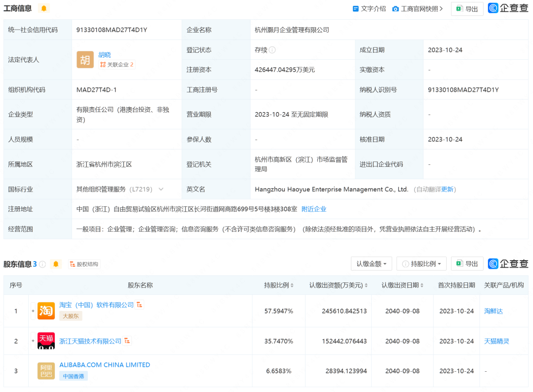Click 更新 link after the English name

(x=447, y=190)
